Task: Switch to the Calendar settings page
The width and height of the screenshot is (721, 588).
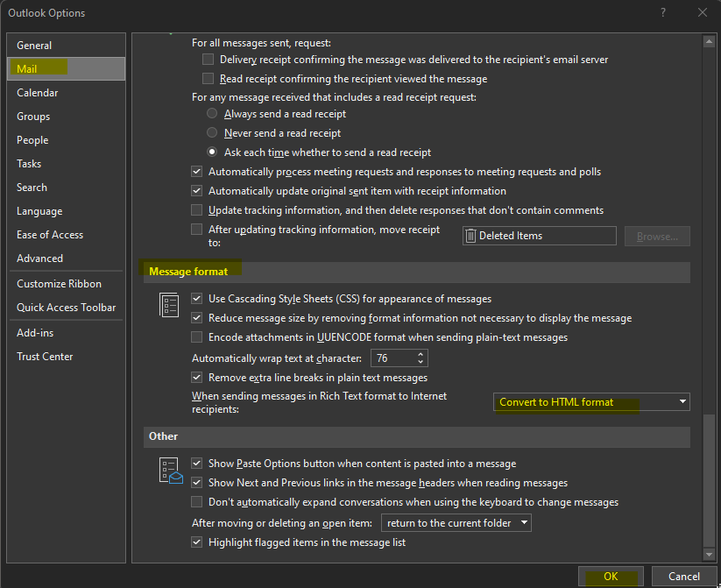Action: click(x=38, y=92)
